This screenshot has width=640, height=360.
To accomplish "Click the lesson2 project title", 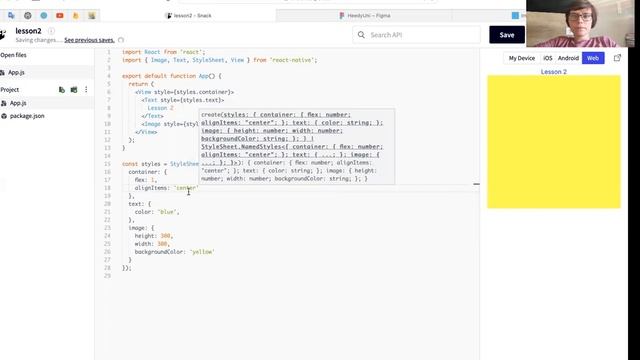I will coord(28,31).
